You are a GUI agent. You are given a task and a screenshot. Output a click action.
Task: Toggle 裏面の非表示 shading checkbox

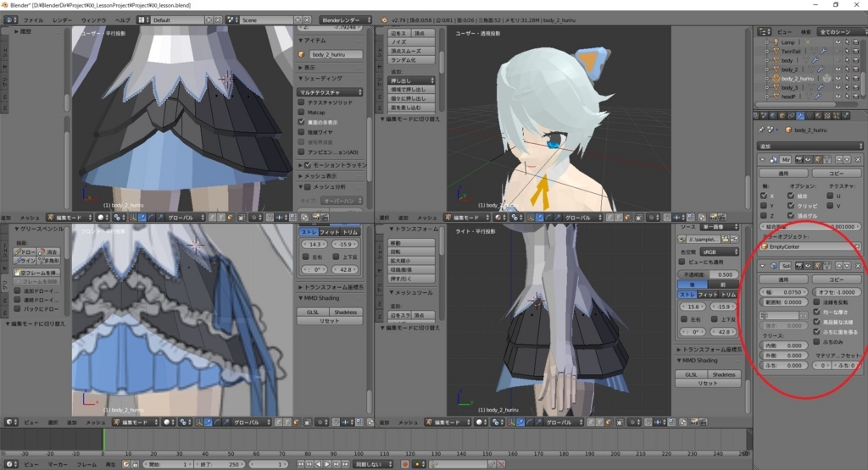coord(301,122)
